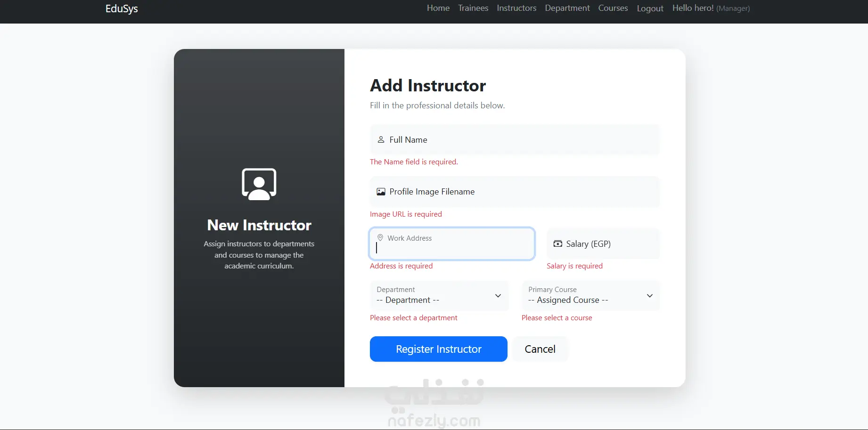Click the image icon beside Profile Image Filename
The width and height of the screenshot is (868, 430).
(381, 192)
